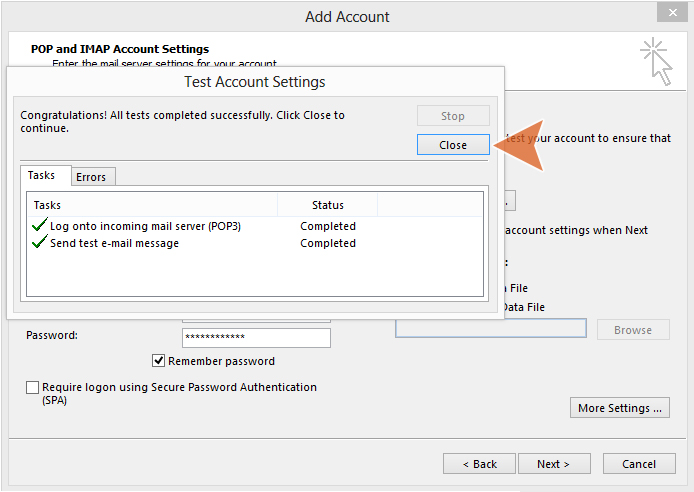Open More Settings
Screen dimensions: 694x492
tap(619, 408)
